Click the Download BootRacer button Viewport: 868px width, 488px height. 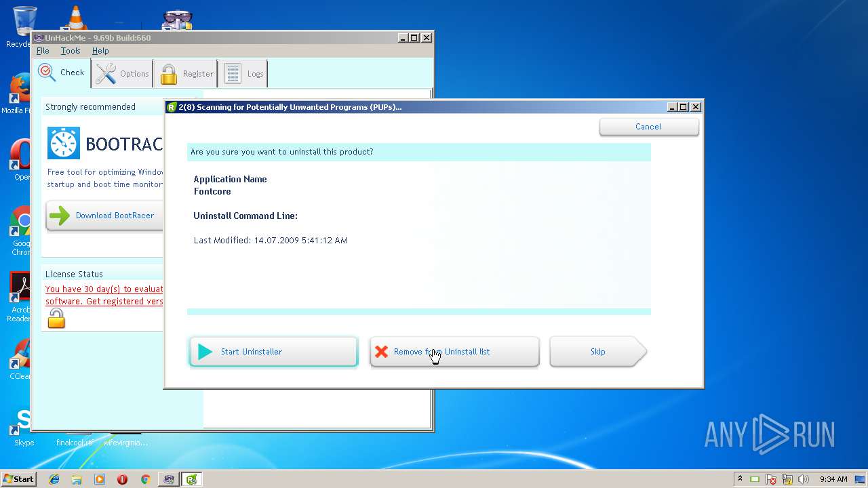click(x=104, y=216)
